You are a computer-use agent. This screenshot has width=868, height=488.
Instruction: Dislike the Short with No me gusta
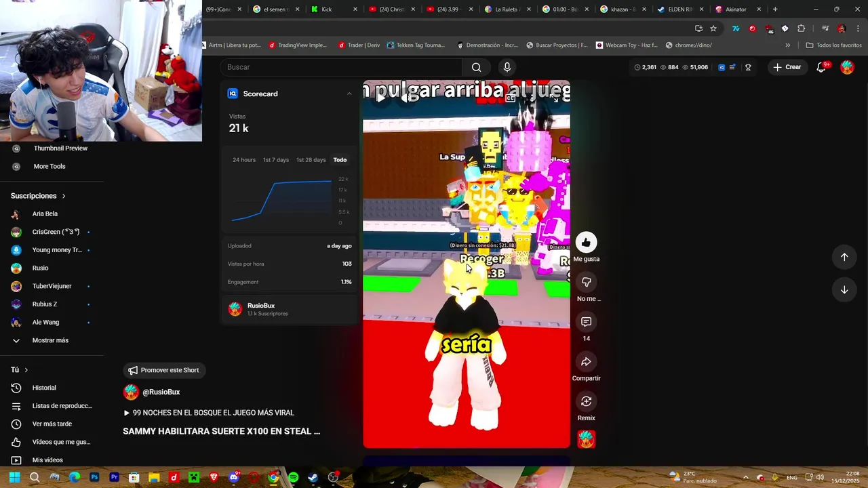[586, 282]
